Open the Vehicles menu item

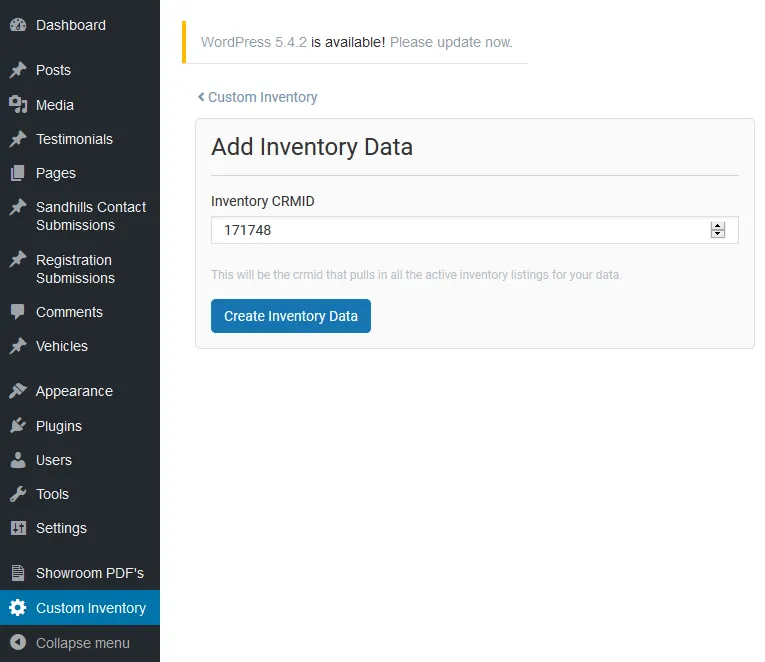click(x=80, y=346)
